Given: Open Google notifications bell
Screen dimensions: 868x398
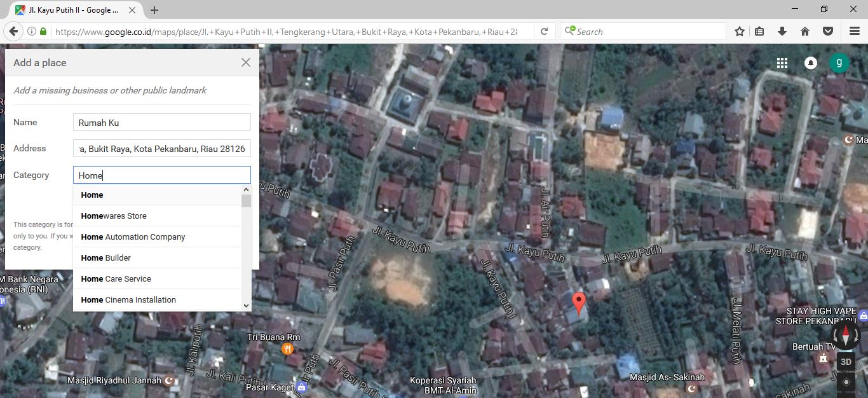Looking at the screenshot, I should 810,62.
